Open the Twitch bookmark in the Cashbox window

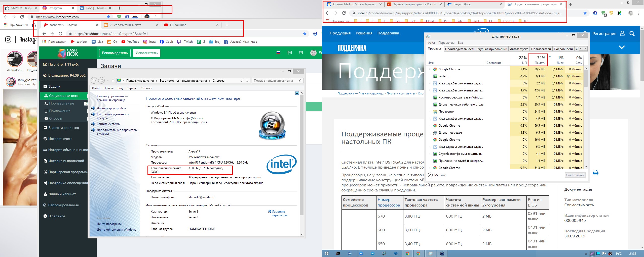(185, 42)
